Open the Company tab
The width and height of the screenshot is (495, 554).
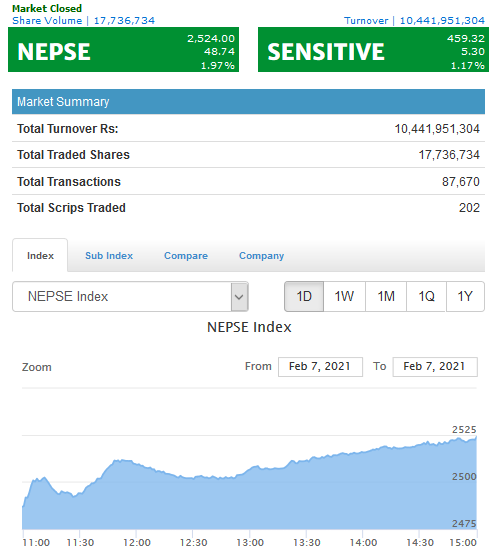(x=261, y=255)
